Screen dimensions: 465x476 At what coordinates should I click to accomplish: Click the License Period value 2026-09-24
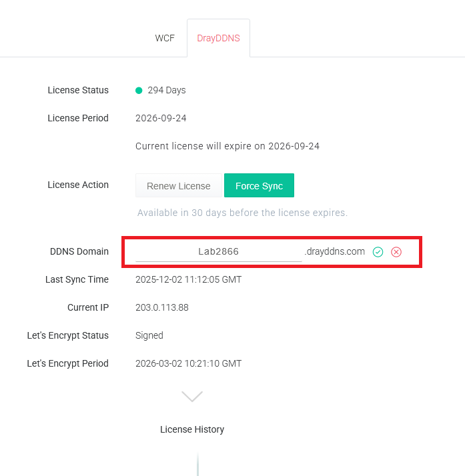coord(161,118)
